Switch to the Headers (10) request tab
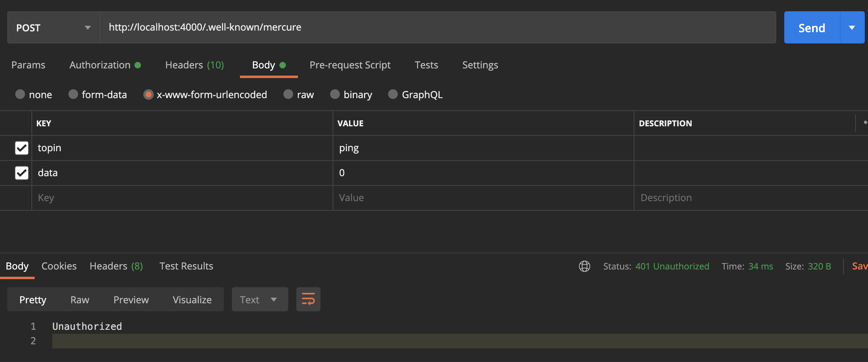 [x=194, y=65]
